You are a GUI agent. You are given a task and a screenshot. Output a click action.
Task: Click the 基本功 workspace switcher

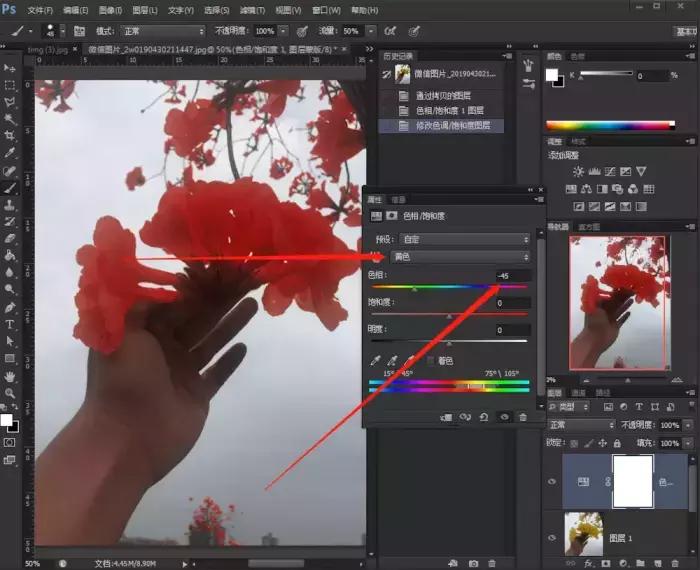[686, 31]
